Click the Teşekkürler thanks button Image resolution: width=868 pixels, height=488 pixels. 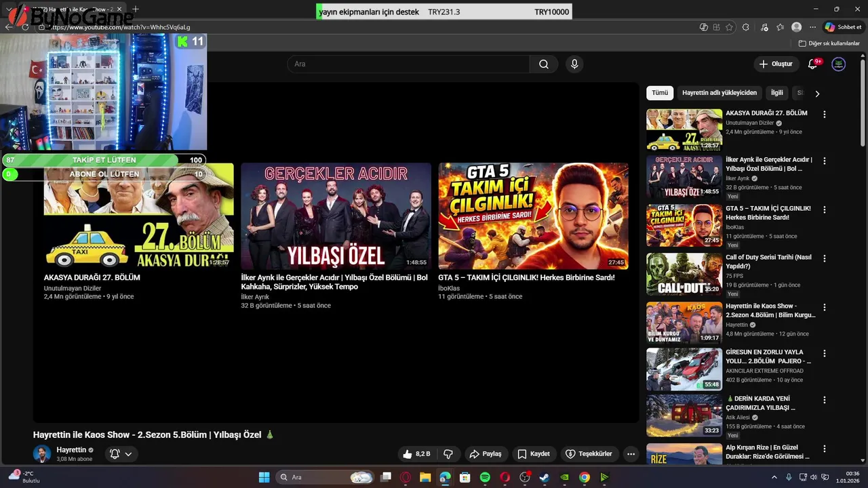(x=589, y=454)
